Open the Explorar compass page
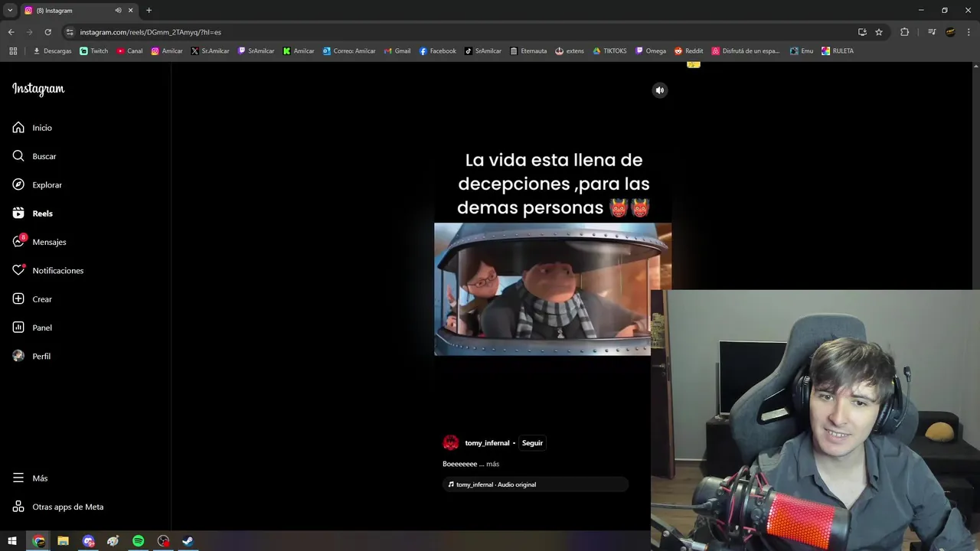980x551 pixels. click(37, 184)
